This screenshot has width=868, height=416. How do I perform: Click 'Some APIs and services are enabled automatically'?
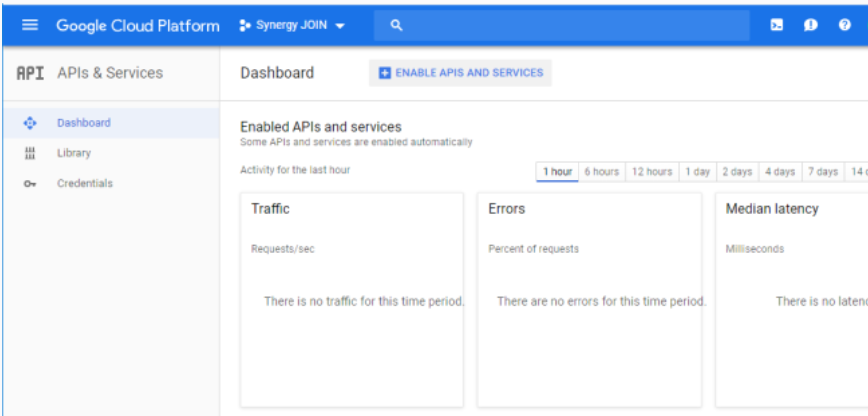click(356, 142)
